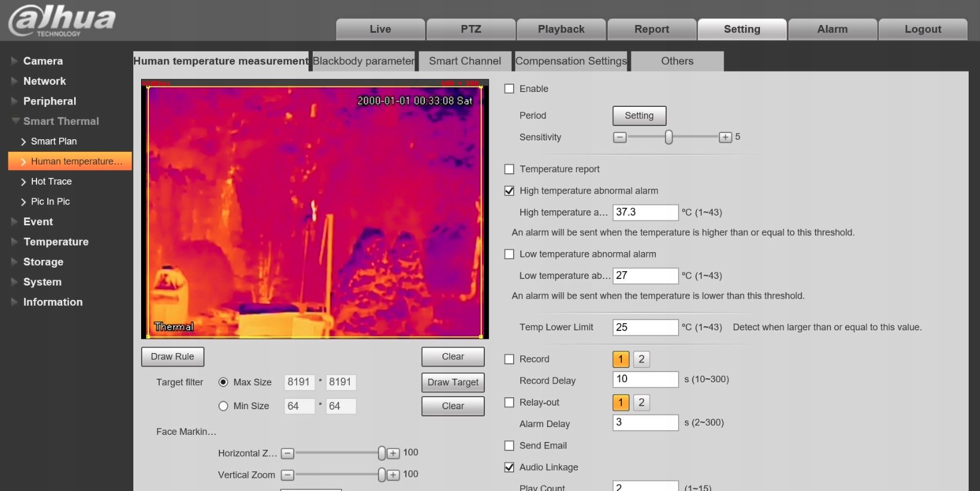Decrease Vertical Zoom with minus icon
Viewport: 980px width, 491px height.
tap(288, 475)
